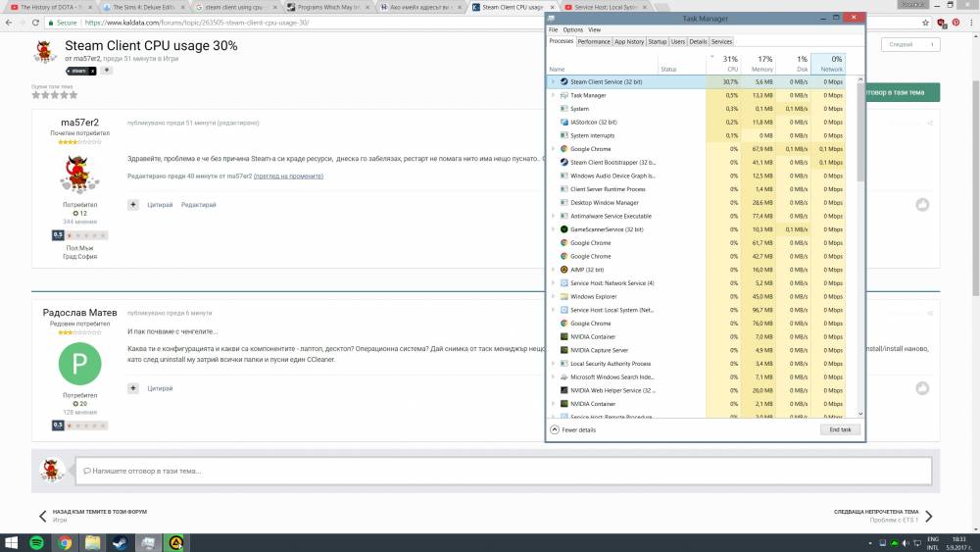Click the End task button
980x552 pixels.
[840, 429]
